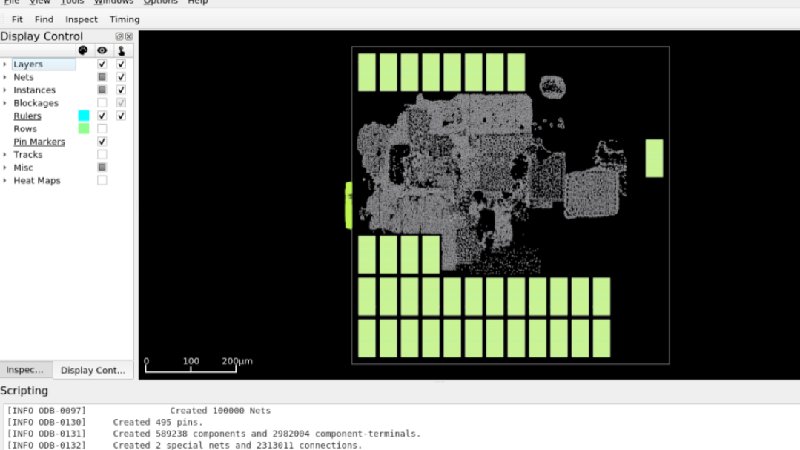The width and height of the screenshot is (800, 450).
Task: Select the Layers row label
Action: (28, 64)
